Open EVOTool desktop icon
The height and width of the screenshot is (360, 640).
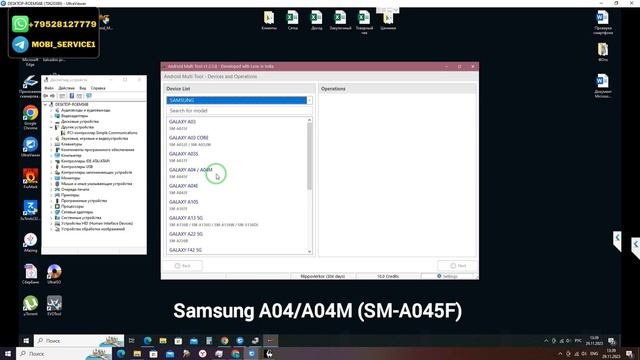click(x=54, y=306)
